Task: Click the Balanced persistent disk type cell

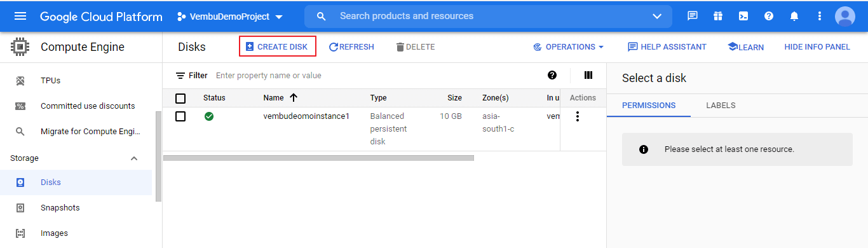Action: tap(389, 129)
